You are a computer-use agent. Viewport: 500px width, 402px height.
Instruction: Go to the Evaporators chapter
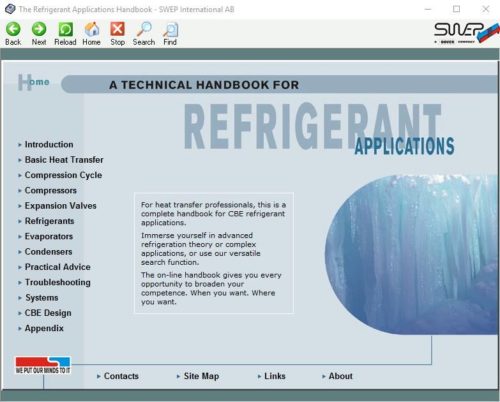point(49,236)
